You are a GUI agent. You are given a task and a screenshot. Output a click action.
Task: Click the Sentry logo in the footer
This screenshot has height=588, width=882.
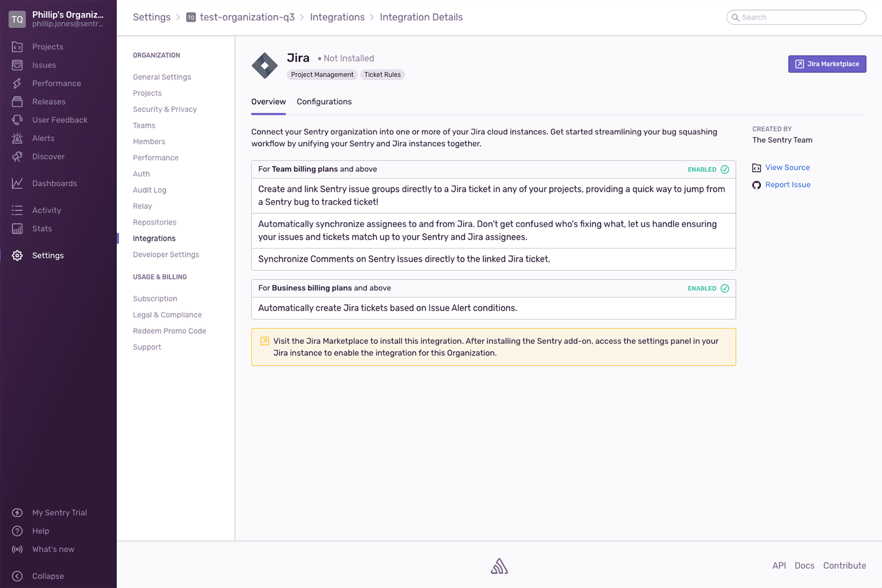pyautogui.click(x=499, y=565)
